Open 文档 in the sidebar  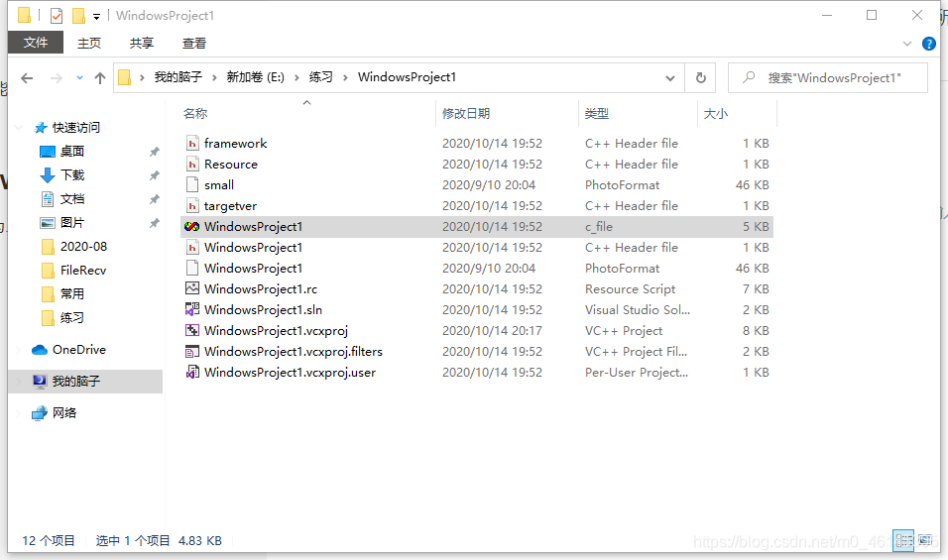point(72,199)
